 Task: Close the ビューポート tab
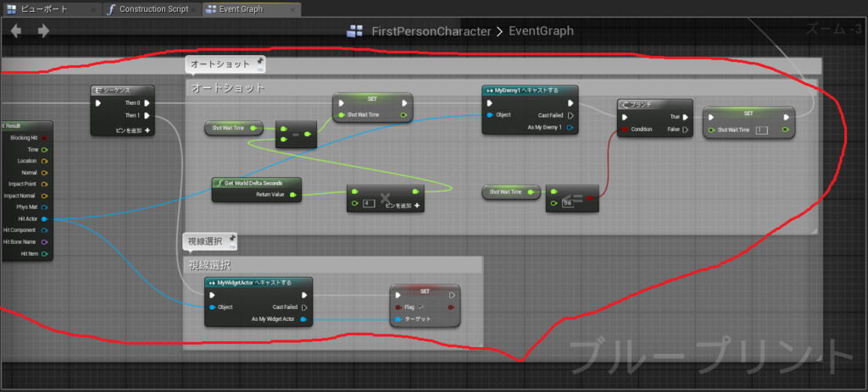tap(93, 9)
